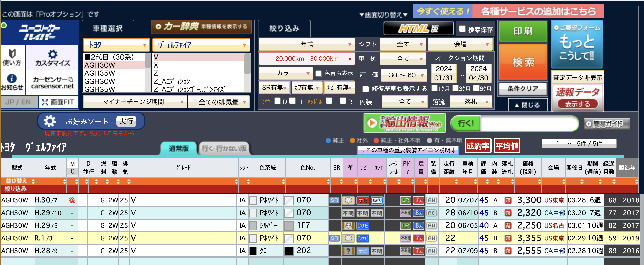Click the text field beside 行く!
This screenshot has height=265, width=644.
pyautogui.click(x=529, y=123)
